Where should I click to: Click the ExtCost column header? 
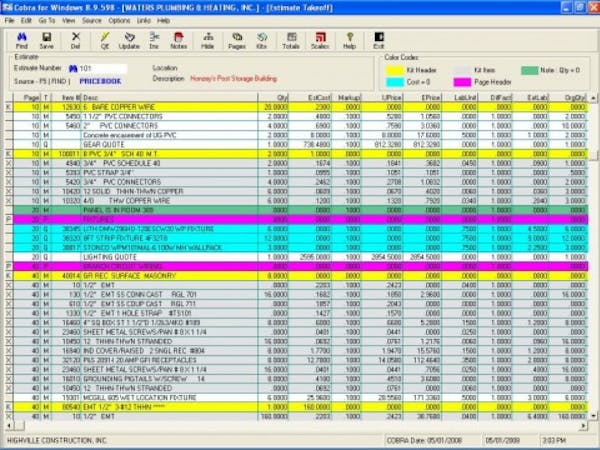pyautogui.click(x=310, y=98)
